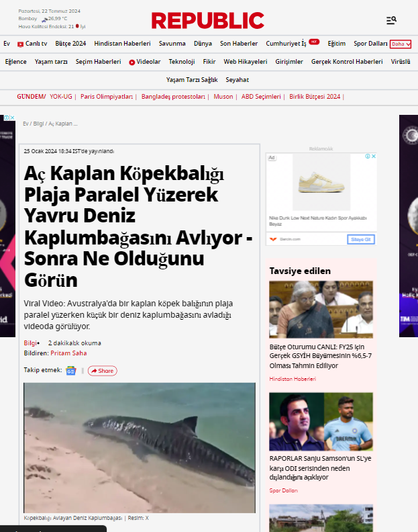The height and width of the screenshot is (532, 418).
Task: Click the REPUBLIC logo
Action: [x=207, y=21]
